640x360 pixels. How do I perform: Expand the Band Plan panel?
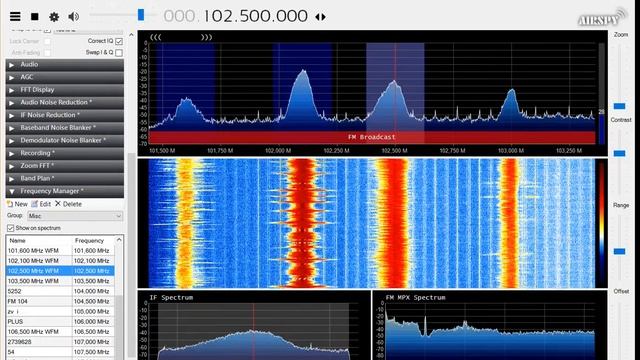64,178
